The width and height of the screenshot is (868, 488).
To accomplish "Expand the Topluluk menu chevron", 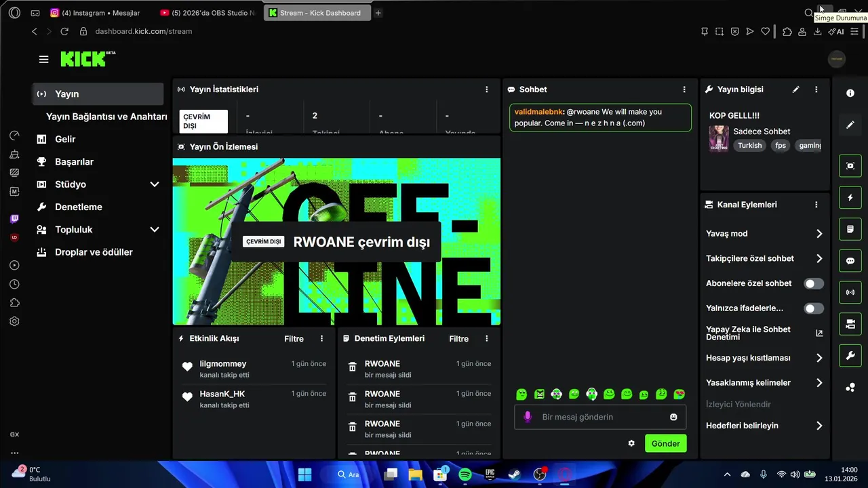I will tap(155, 230).
